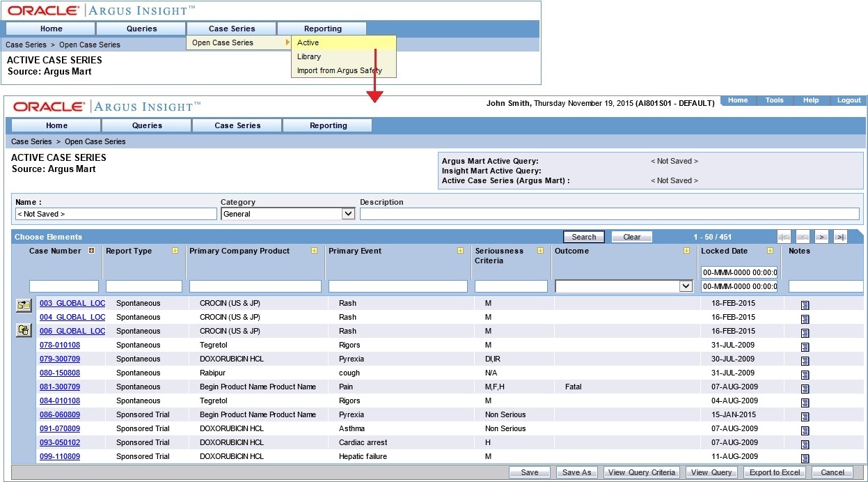Jump to the last page of results

click(840, 237)
